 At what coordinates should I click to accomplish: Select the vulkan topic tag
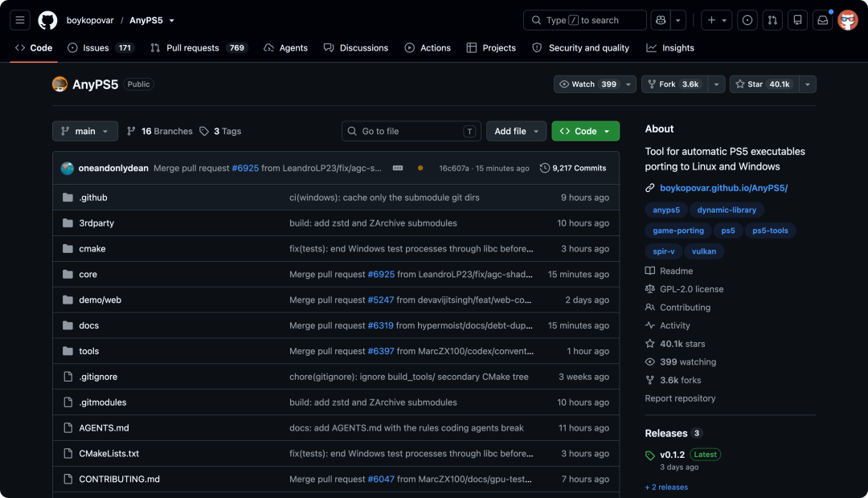tap(703, 251)
